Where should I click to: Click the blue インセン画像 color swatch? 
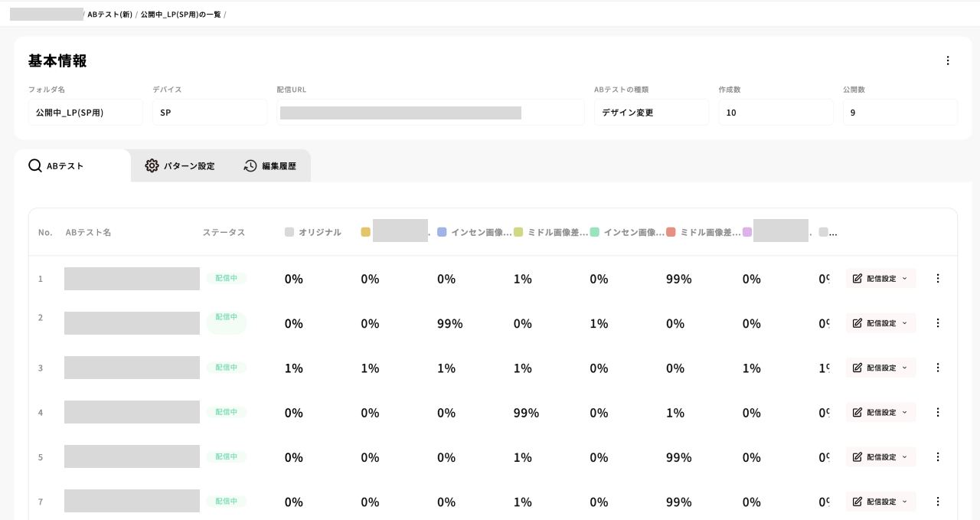click(x=442, y=232)
